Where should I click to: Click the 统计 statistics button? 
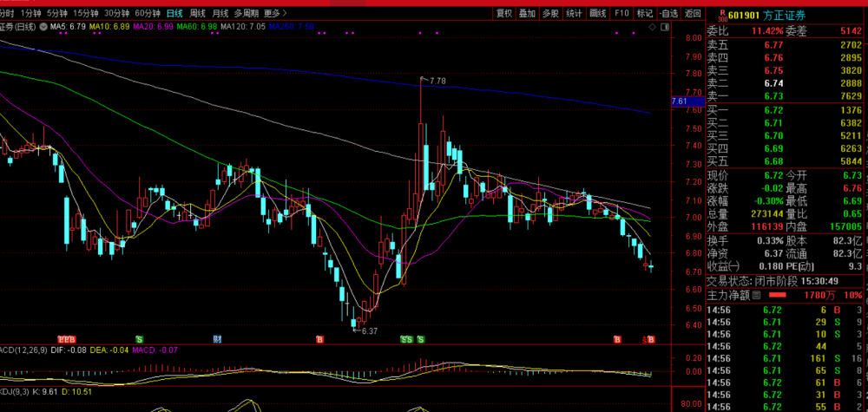574,13
